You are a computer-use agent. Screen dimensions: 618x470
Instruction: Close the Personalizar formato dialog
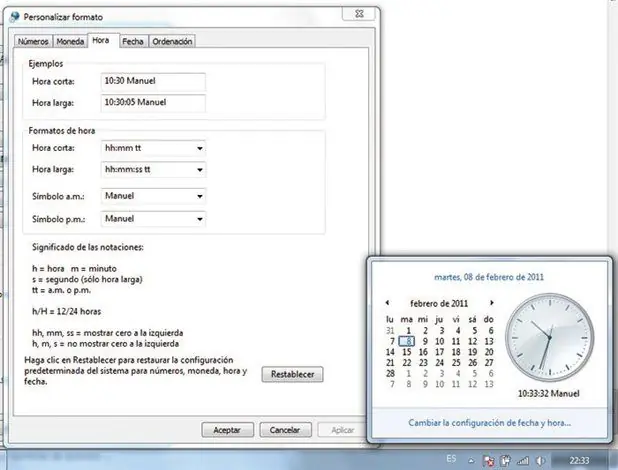pos(359,14)
